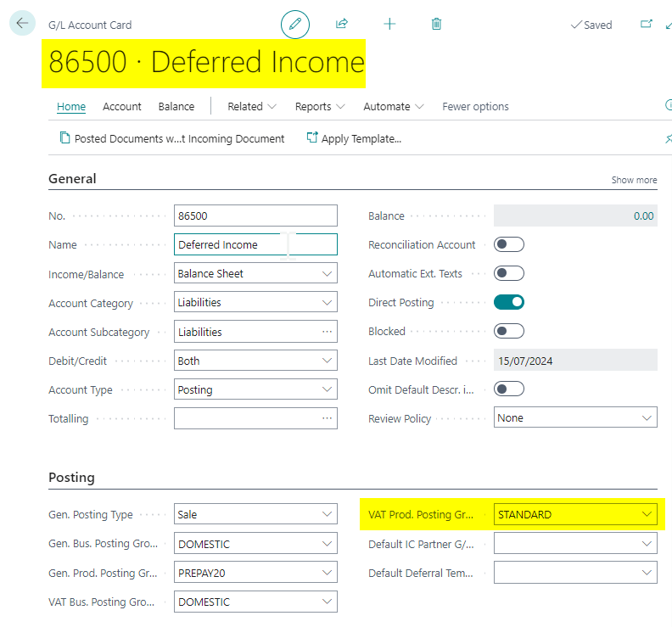This screenshot has width=672, height=627.
Task: Click the plus icon to create new
Action: [389, 25]
